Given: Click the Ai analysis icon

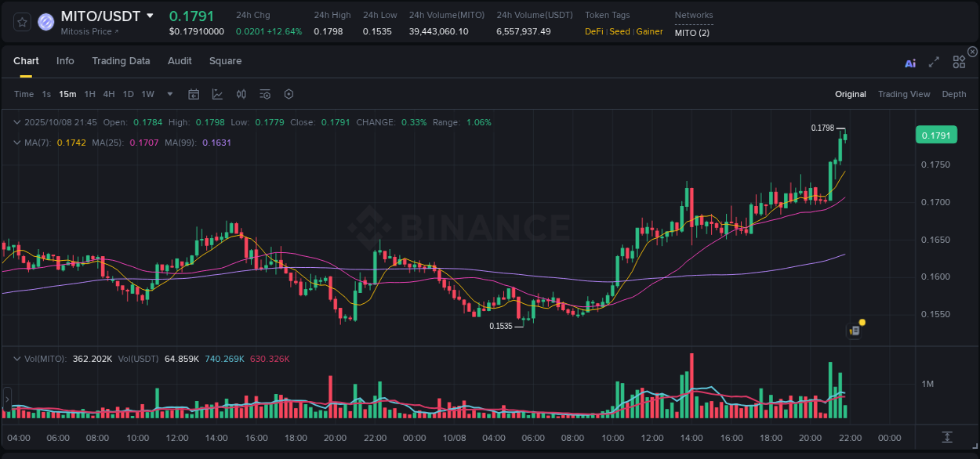Looking at the screenshot, I should coord(909,62).
